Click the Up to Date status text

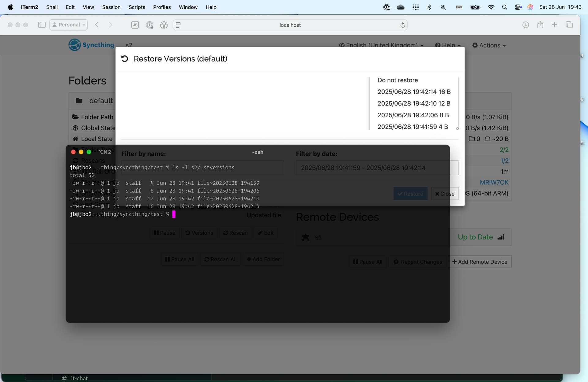click(475, 237)
